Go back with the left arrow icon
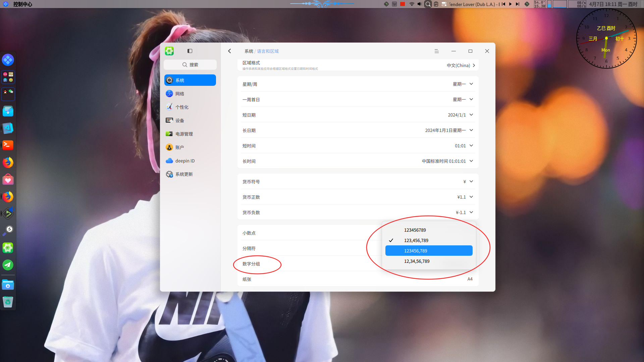 [x=230, y=51]
